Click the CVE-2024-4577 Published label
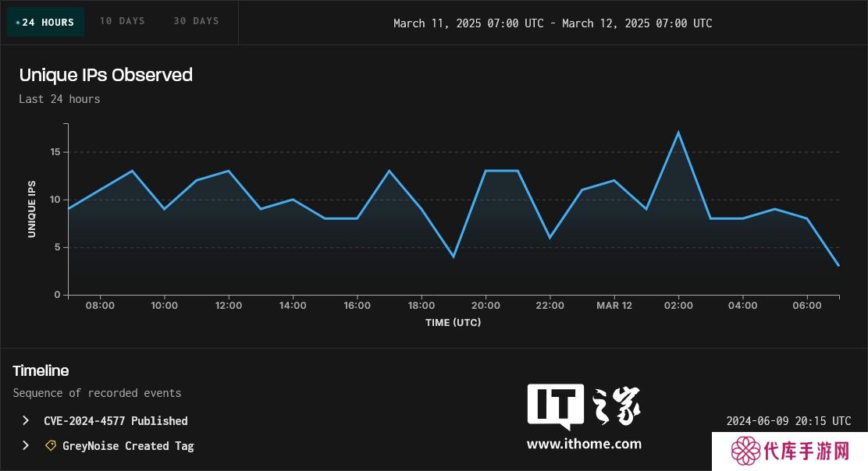Screen dimensions: 868x471 (116, 420)
